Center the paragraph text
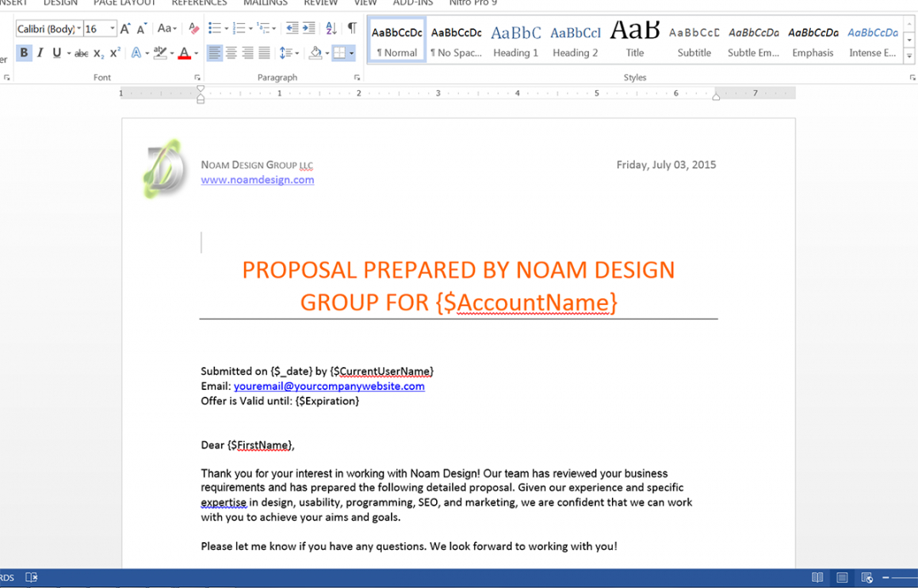The image size is (918, 588). [x=231, y=54]
